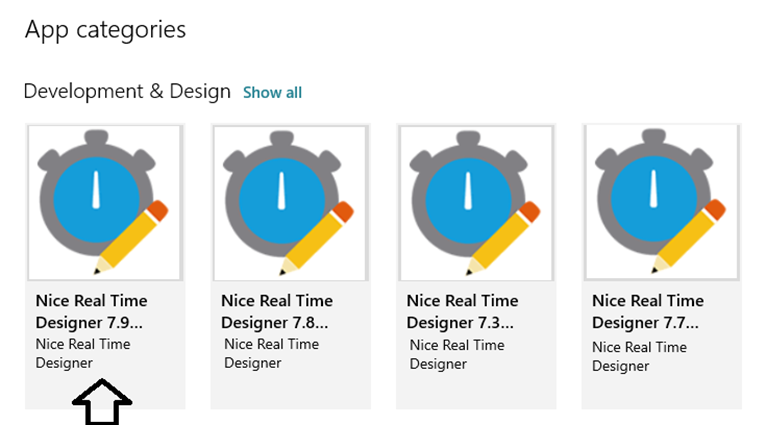The height and width of the screenshot is (425, 766).
Task: Click the Development & Design category heading
Action: pos(127,92)
